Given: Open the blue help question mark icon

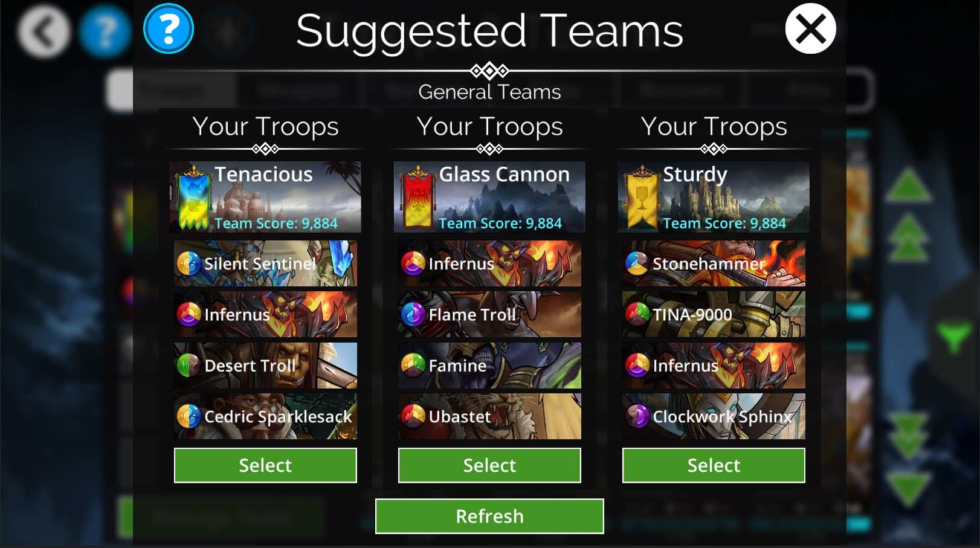Looking at the screenshot, I should click(169, 28).
